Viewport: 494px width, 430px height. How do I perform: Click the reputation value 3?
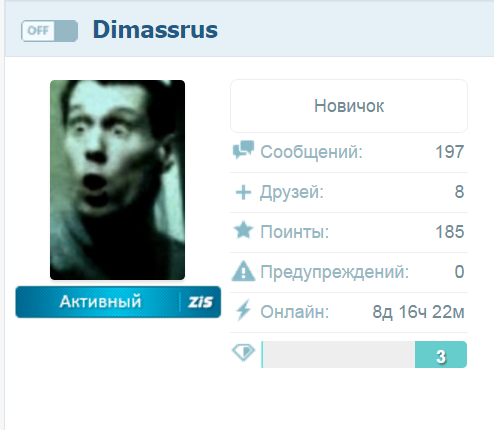[441, 356]
